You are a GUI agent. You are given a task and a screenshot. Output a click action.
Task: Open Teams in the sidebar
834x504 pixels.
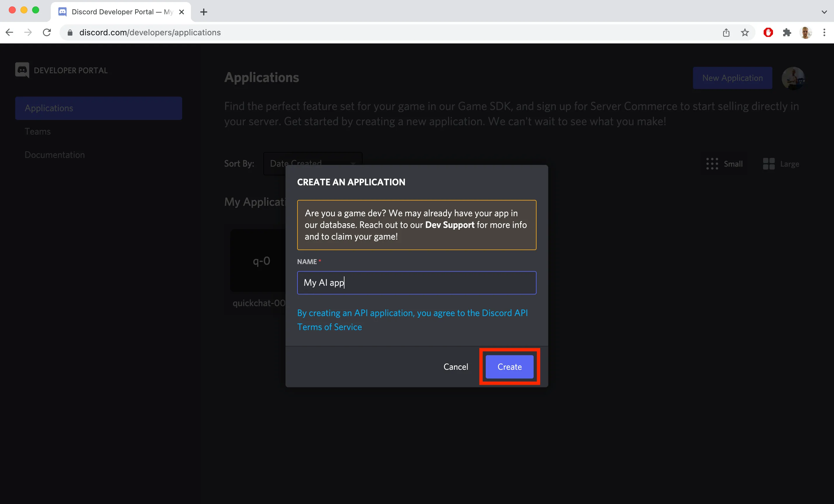(38, 131)
